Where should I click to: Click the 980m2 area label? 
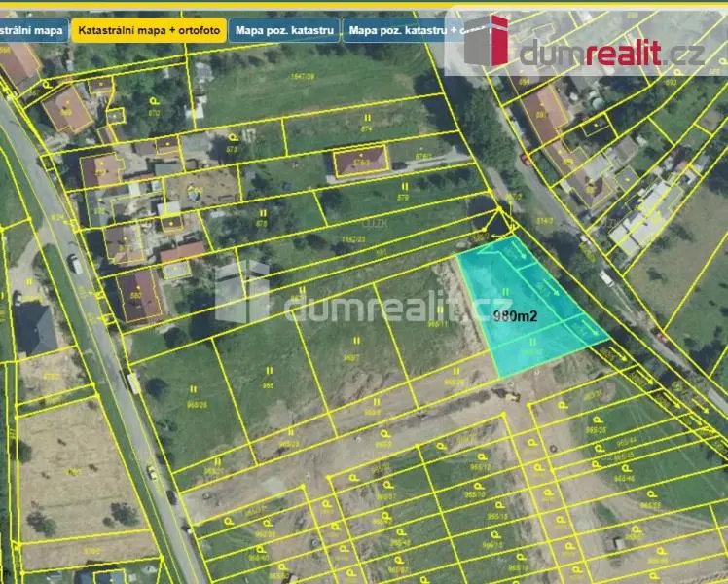515,316
